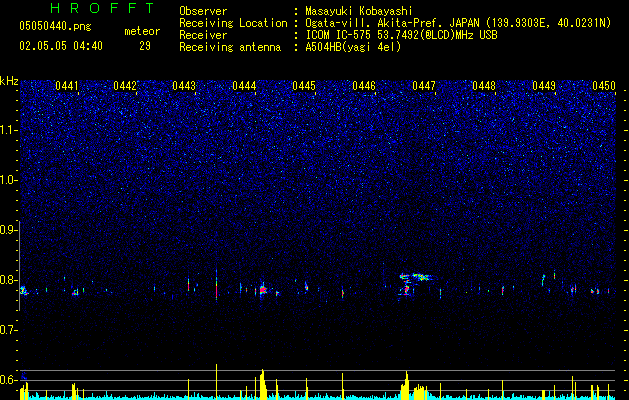
Task: Click the grey vertical range bar on left axis
Action: 19,266
